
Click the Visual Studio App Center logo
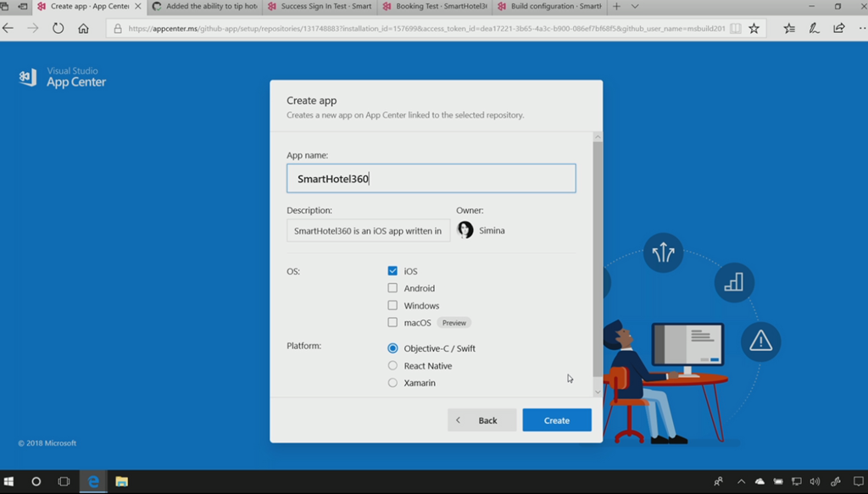(63, 78)
